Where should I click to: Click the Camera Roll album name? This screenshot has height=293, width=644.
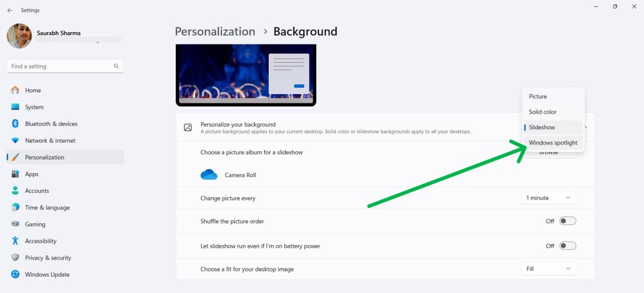pyautogui.click(x=240, y=175)
